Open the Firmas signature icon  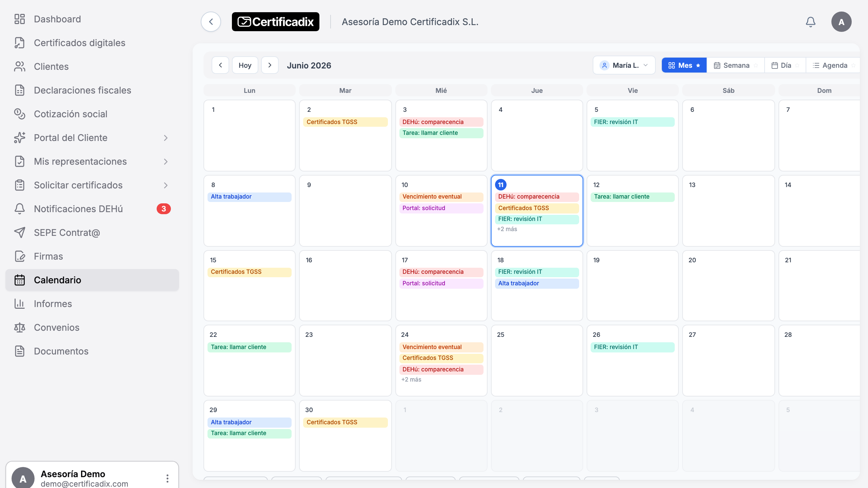(20, 256)
